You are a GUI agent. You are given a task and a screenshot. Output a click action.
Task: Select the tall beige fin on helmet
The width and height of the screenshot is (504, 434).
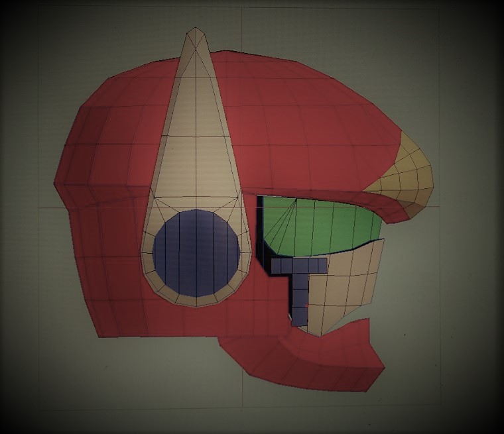coord(196,167)
